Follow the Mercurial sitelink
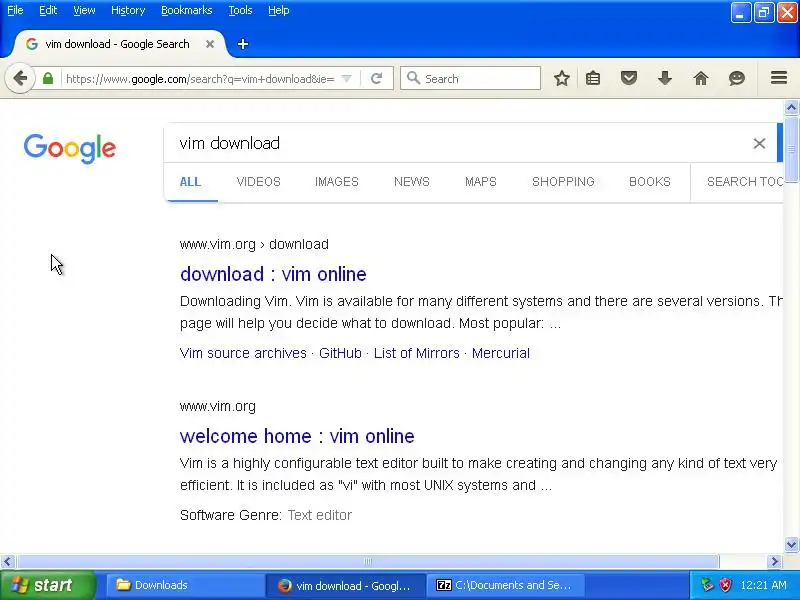This screenshot has width=800, height=600. (x=501, y=353)
